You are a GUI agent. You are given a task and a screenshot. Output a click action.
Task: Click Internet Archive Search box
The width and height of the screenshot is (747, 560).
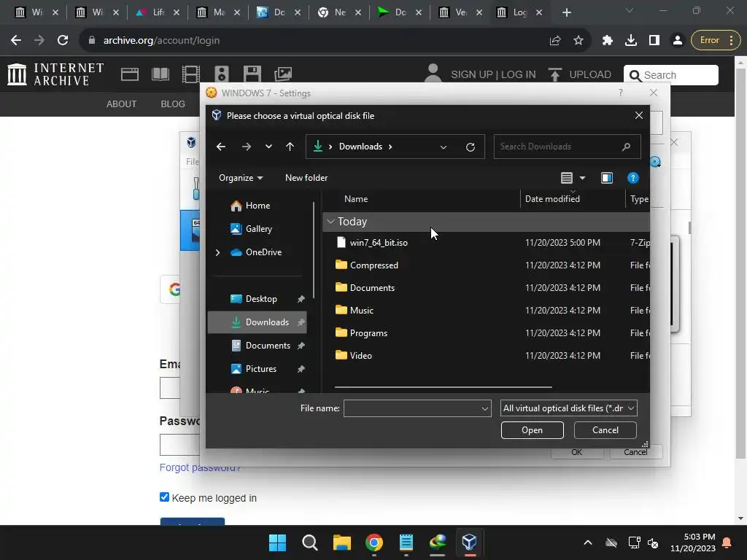[671, 75]
